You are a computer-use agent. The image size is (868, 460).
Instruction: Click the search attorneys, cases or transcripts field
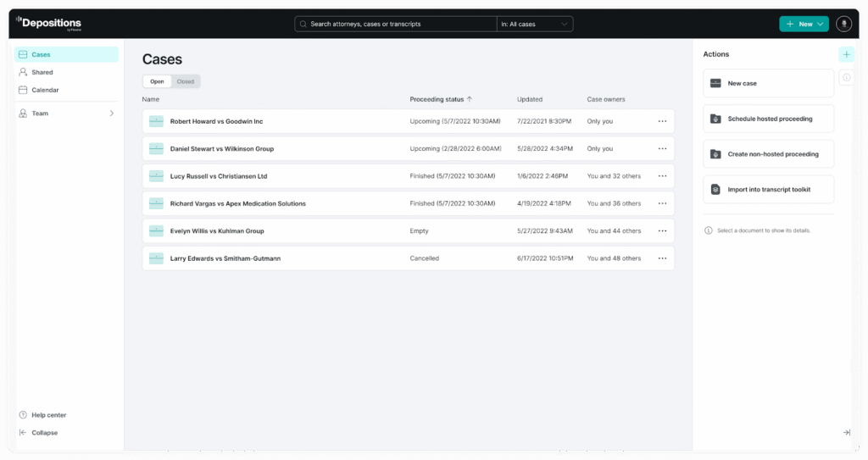pos(398,24)
